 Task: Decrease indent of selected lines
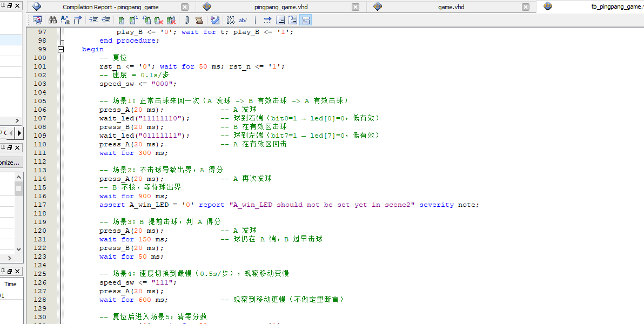point(106,20)
